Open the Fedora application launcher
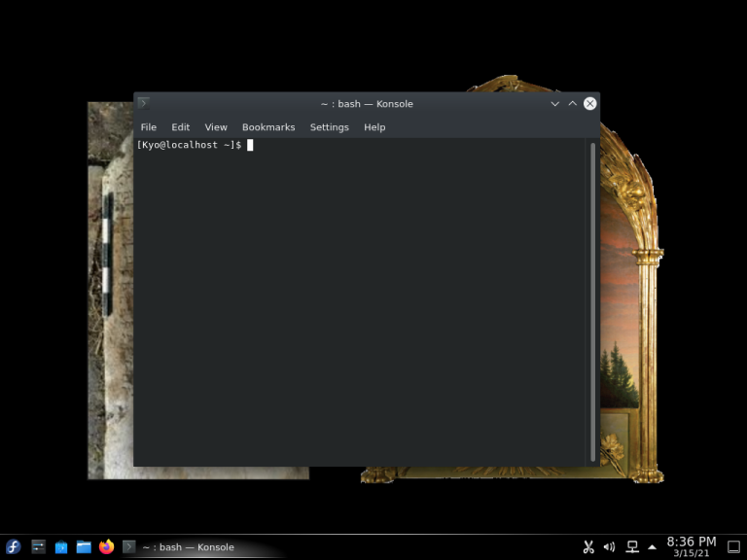Screen dimensions: 747x560 point(14,546)
